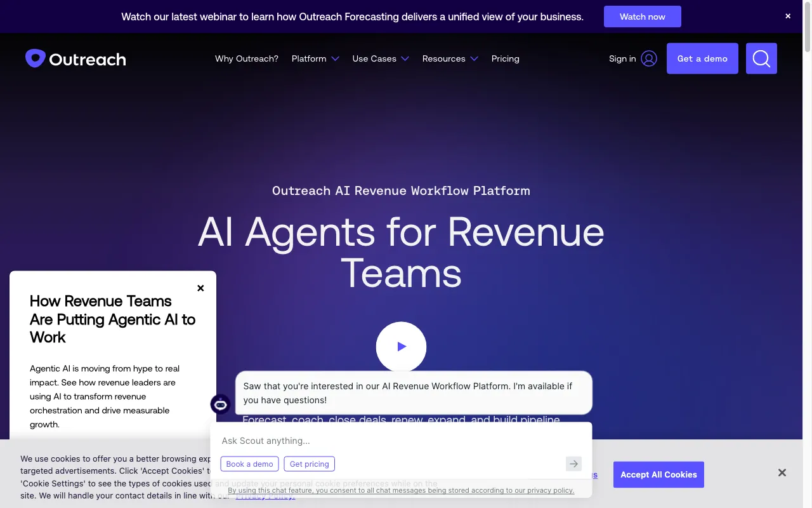Click the Watch now button

pyautogui.click(x=643, y=17)
